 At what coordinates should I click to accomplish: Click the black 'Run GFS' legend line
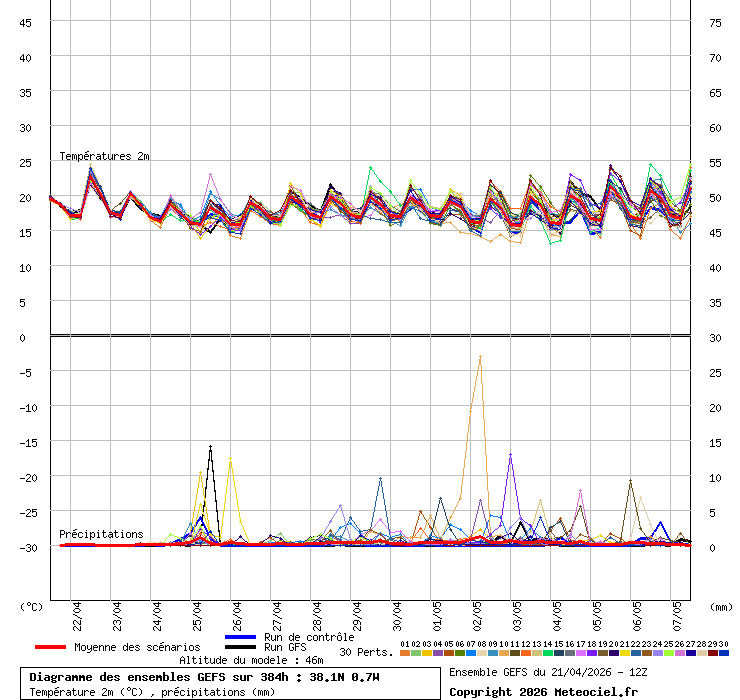(241, 648)
